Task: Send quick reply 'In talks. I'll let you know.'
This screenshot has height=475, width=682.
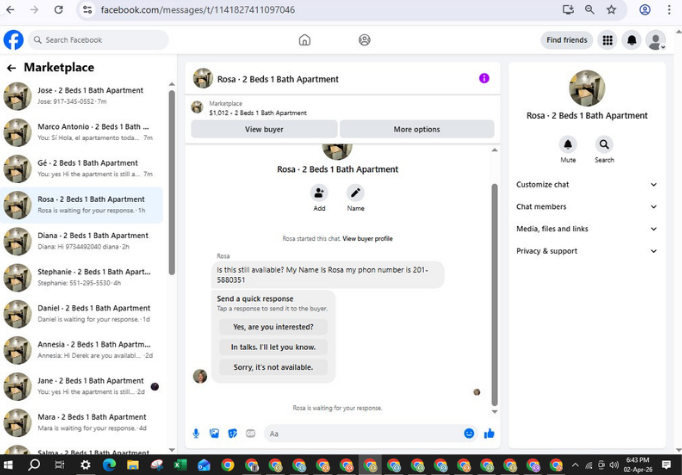Action: (273, 347)
